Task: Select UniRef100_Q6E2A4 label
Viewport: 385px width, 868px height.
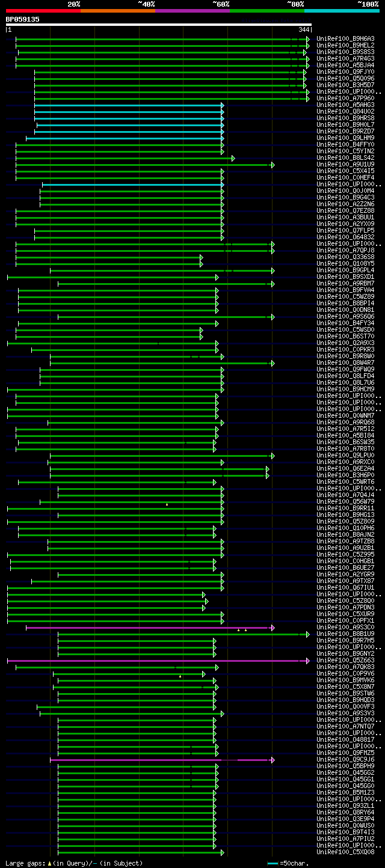Action: click(345, 469)
